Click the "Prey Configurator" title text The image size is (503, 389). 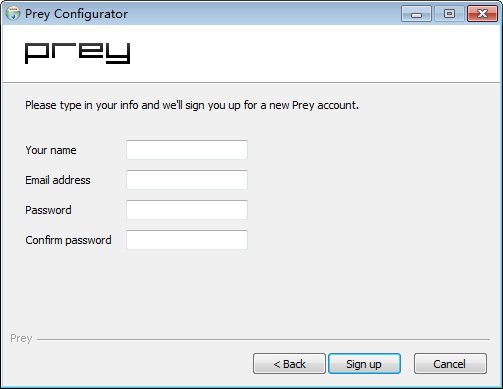pyautogui.click(x=76, y=14)
